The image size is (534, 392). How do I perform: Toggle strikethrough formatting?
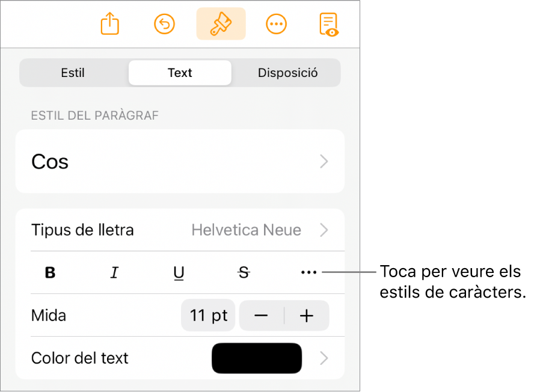pyautogui.click(x=244, y=272)
